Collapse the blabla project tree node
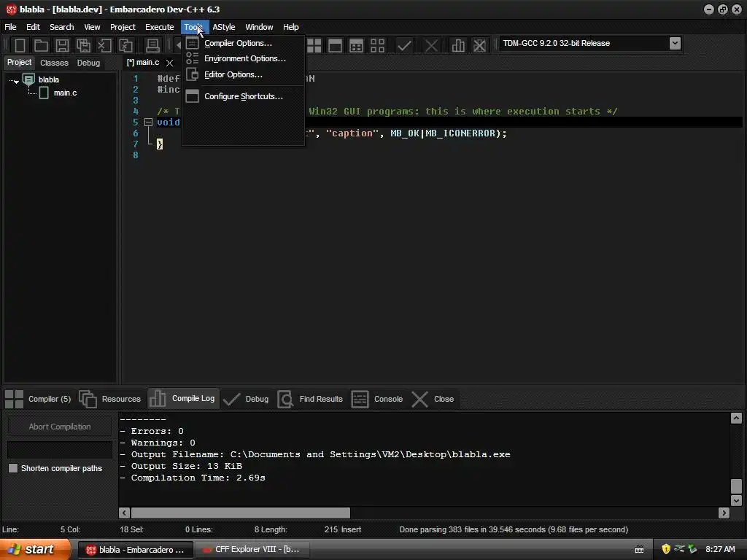The image size is (747, 560). tap(16, 82)
